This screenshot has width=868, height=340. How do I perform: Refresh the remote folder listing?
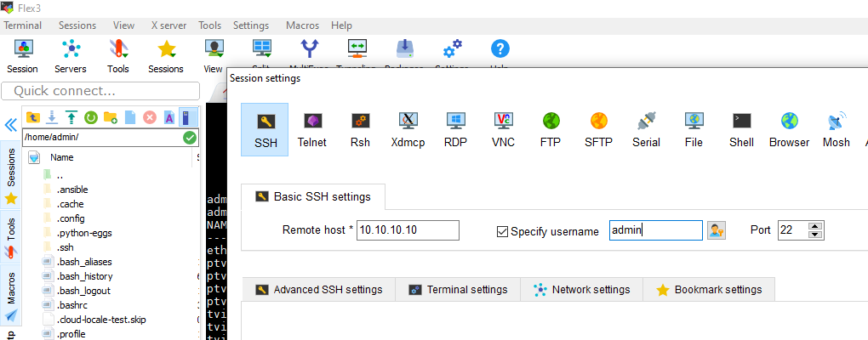[91, 117]
